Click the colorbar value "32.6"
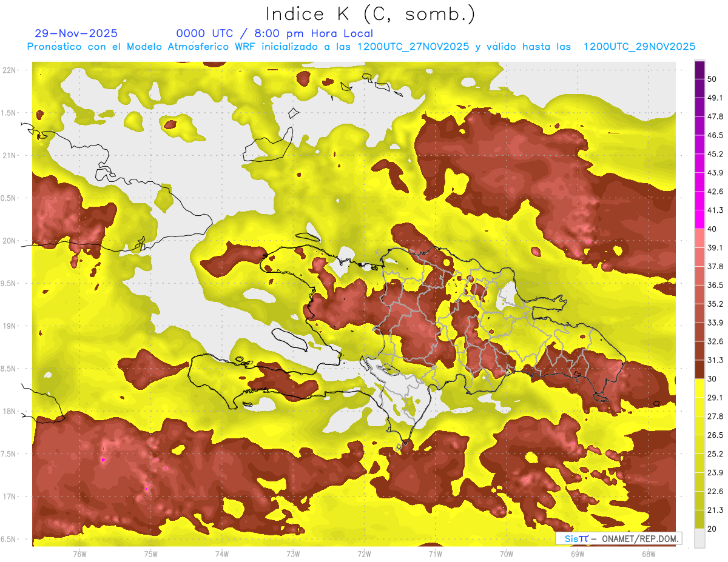728x562 pixels. click(715, 341)
